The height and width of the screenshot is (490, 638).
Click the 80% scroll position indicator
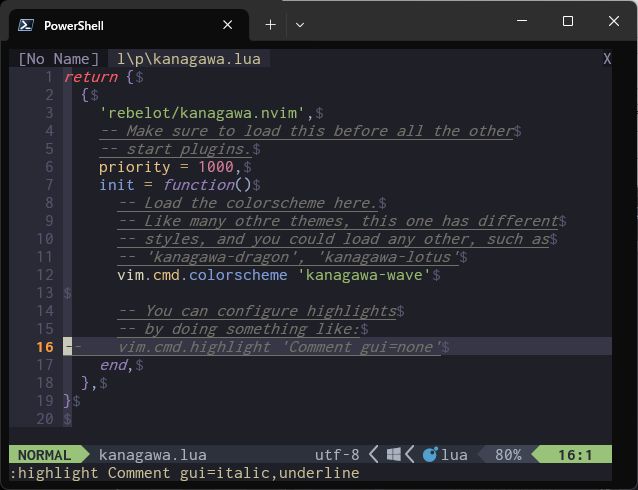508,455
